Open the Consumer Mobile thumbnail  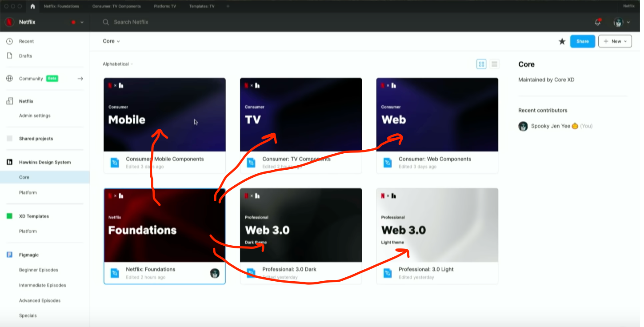point(164,115)
